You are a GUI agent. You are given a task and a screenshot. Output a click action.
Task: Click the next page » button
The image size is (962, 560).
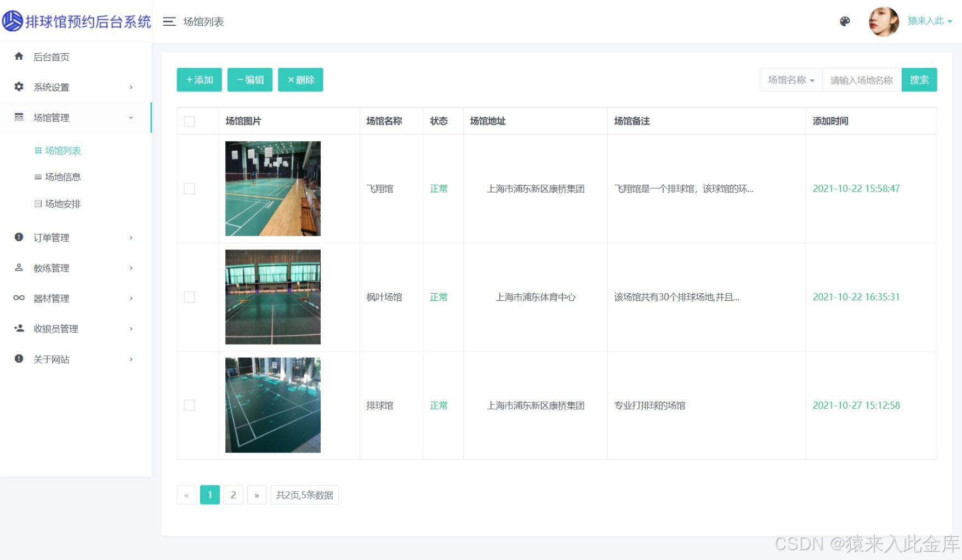point(257,495)
